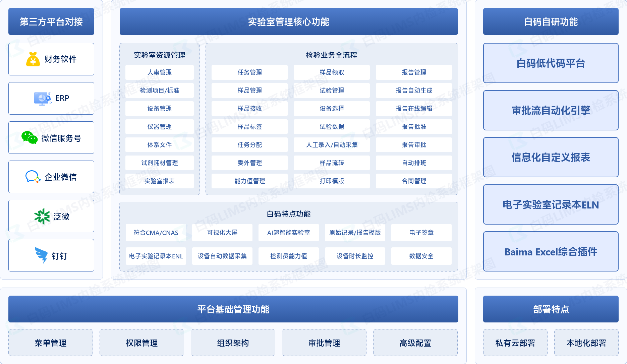Select the 设备管理 item
The width and height of the screenshot is (627, 364).
(x=160, y=109)
